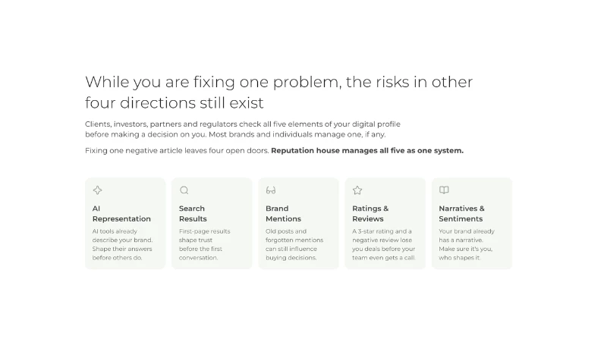Click 'Fixing one negative article' sentence

click(x=177, y=150)
